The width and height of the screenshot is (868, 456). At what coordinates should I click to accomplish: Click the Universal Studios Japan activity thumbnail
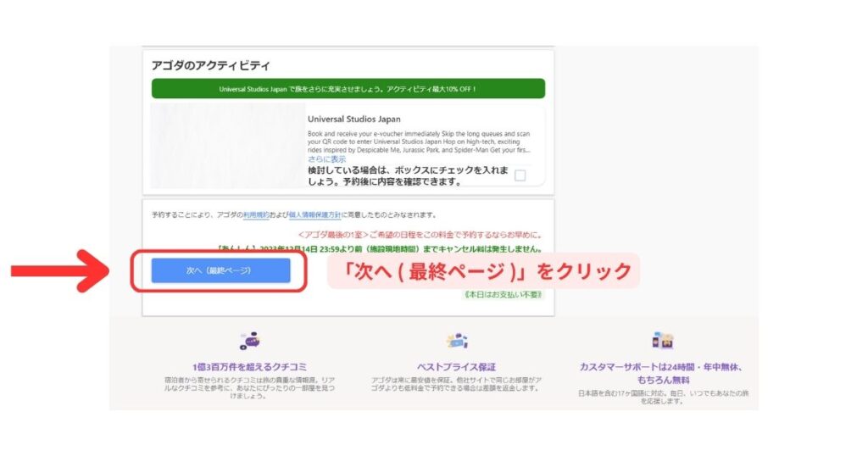(x=228, y=146)
